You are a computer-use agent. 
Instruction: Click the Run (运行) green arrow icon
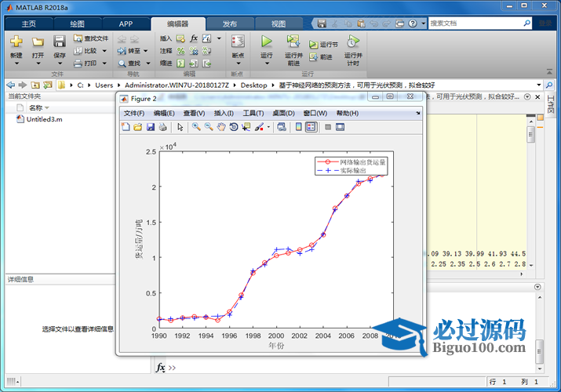[267, 42]
